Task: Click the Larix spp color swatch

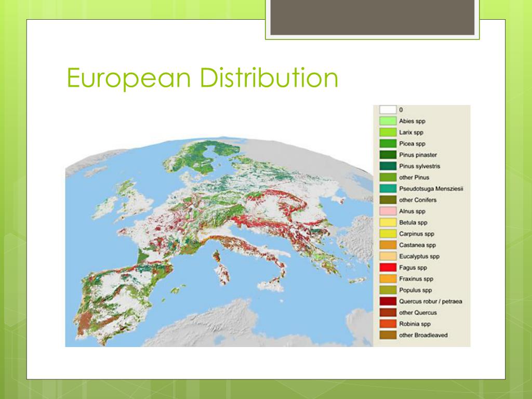Action: (x=388, y=132)
